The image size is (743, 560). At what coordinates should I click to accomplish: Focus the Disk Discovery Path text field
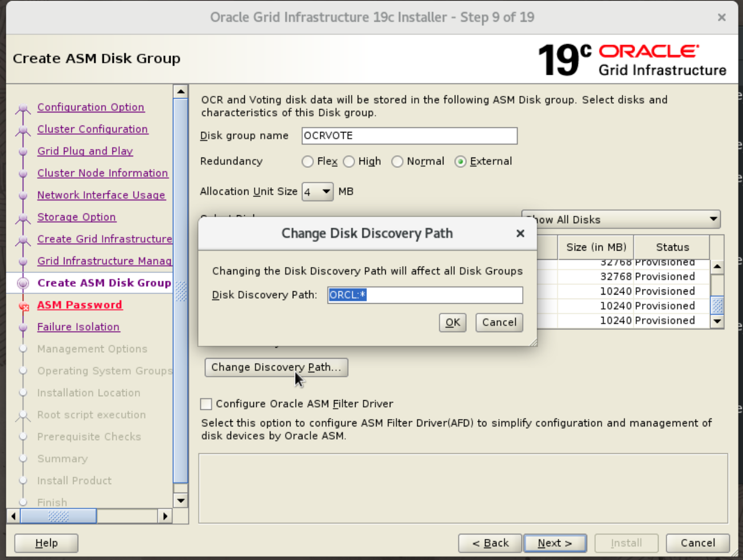click(425, 295)
